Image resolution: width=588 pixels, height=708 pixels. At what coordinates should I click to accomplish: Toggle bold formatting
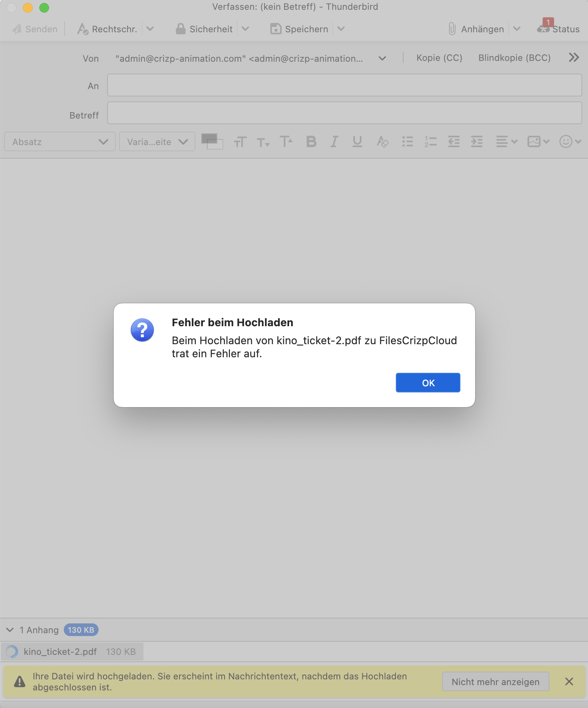[311, 142]
